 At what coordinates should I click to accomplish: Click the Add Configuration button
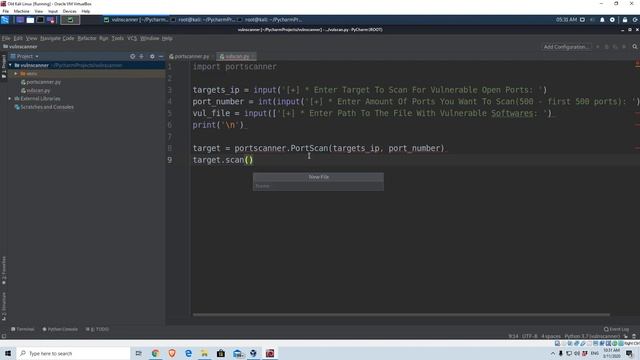pos(565,47)
